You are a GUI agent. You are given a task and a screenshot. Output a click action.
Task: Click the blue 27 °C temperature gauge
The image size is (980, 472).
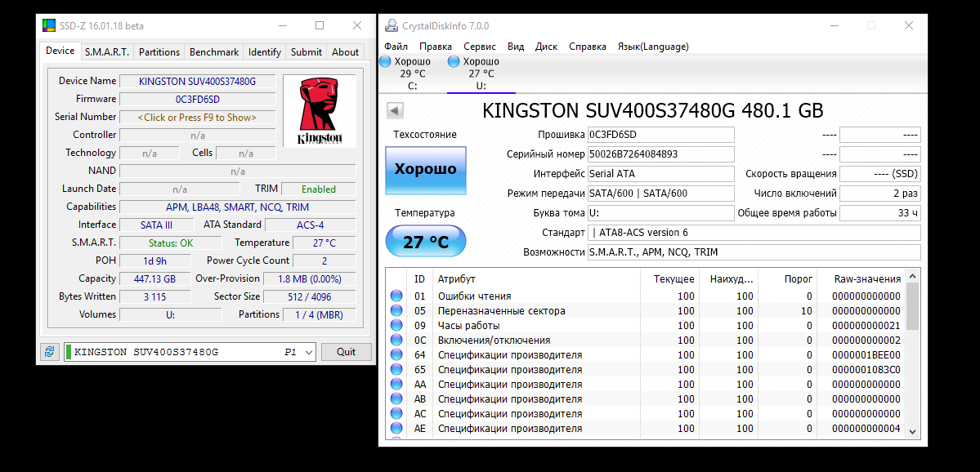425,241
